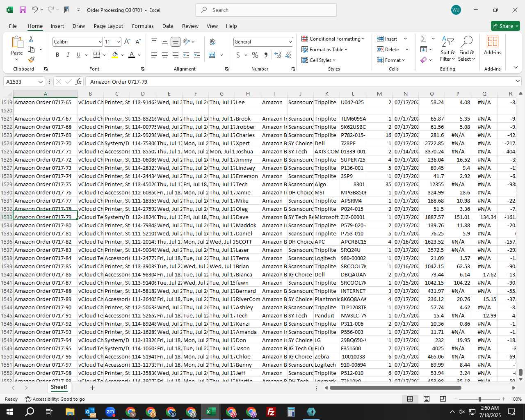
Task: Click the Copy icon in Clipboard group
Action: (x=31, y=49)
